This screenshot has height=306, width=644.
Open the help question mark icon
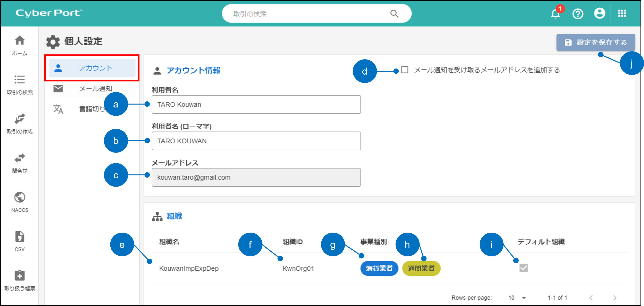tap(578, 14)
